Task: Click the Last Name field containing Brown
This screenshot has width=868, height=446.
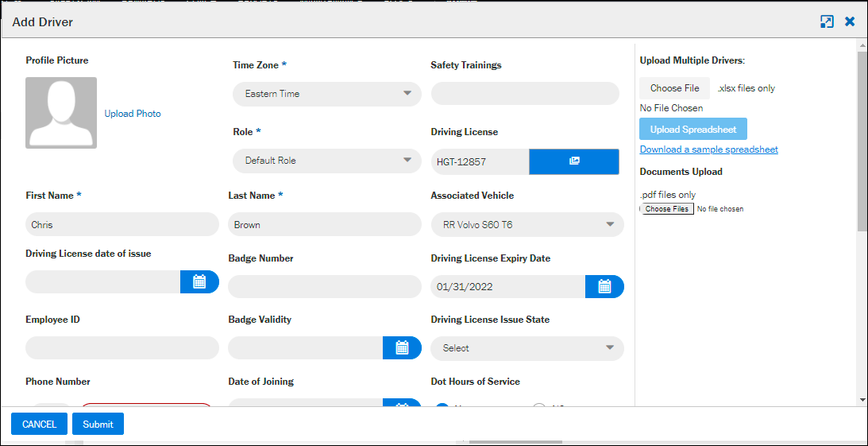Action: (x=325, y=225)
